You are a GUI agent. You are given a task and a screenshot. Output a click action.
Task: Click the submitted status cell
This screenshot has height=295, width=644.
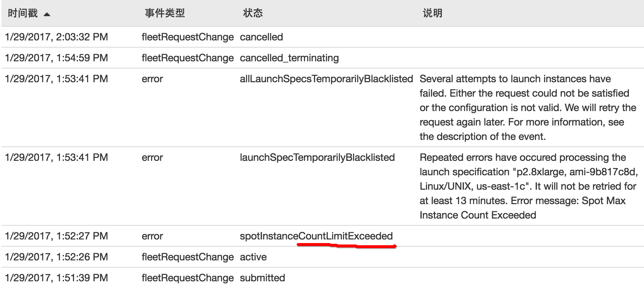pos(262,278)
